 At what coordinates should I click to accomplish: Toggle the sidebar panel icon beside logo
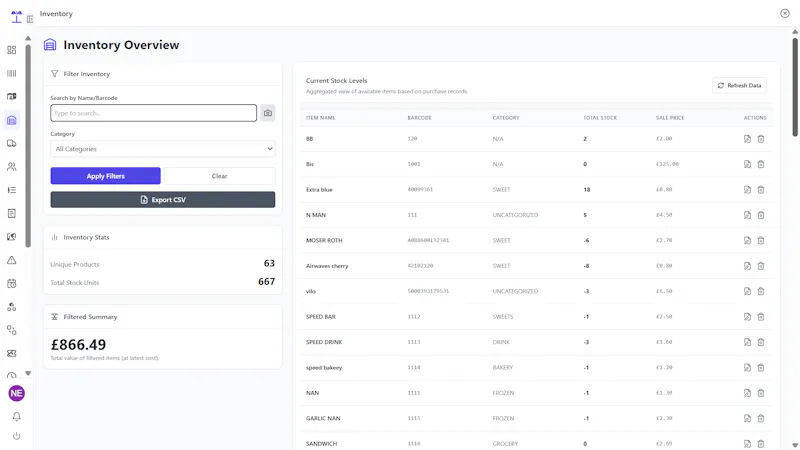30,19
